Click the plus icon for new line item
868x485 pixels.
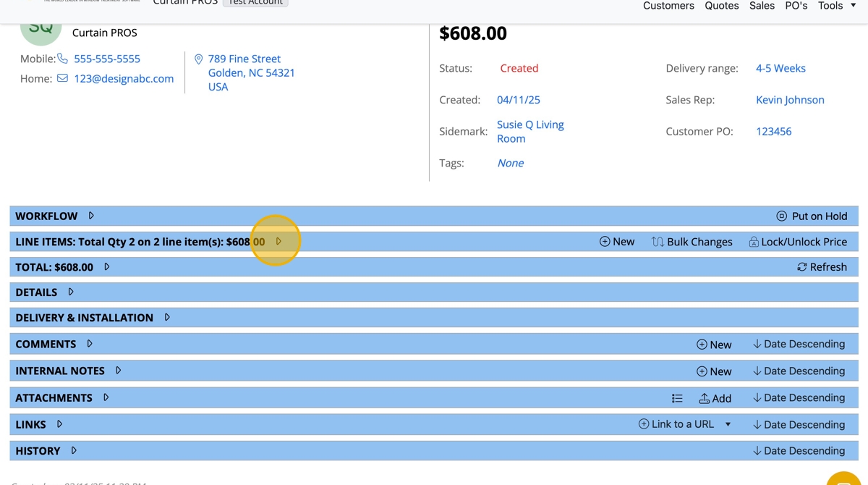(605, 242)
